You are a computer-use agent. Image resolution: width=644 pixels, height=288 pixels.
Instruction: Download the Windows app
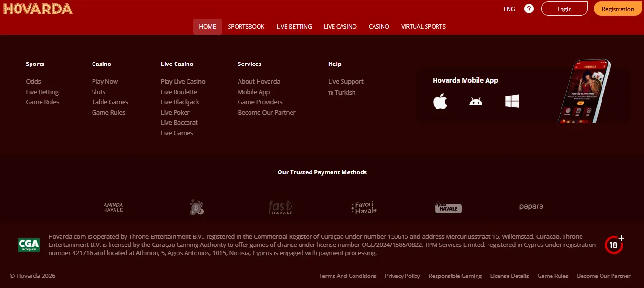pos(512,101)
